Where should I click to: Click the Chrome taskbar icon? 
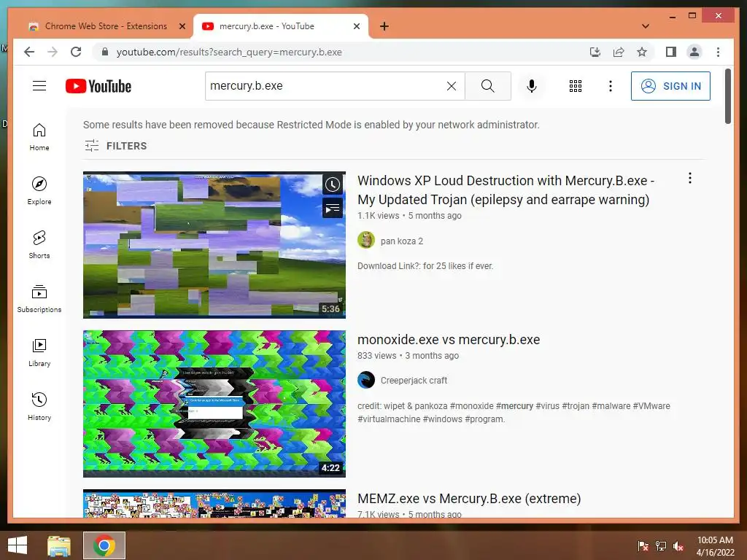tap(104, 545)
